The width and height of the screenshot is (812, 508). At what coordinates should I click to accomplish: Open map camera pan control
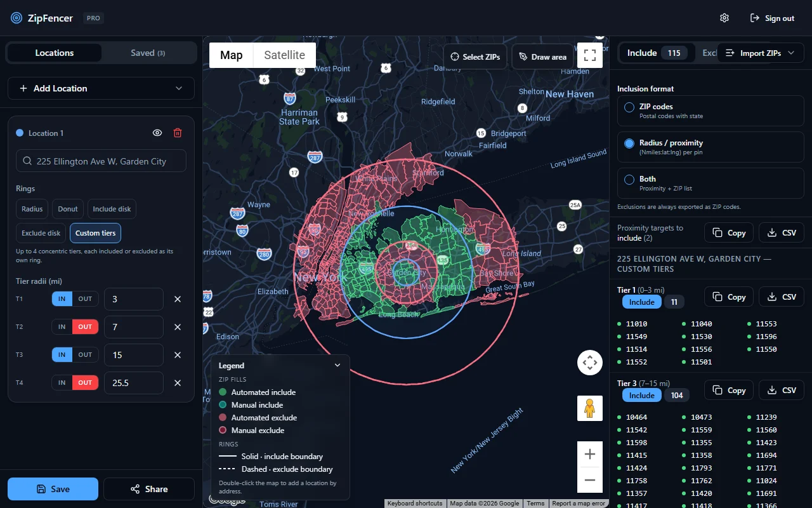(x=589, y=363)
